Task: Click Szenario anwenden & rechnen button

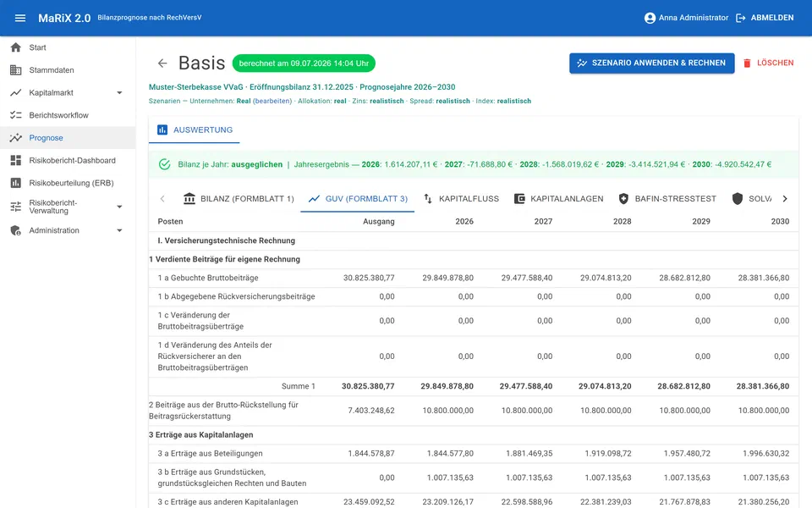Action: [651, 63]
